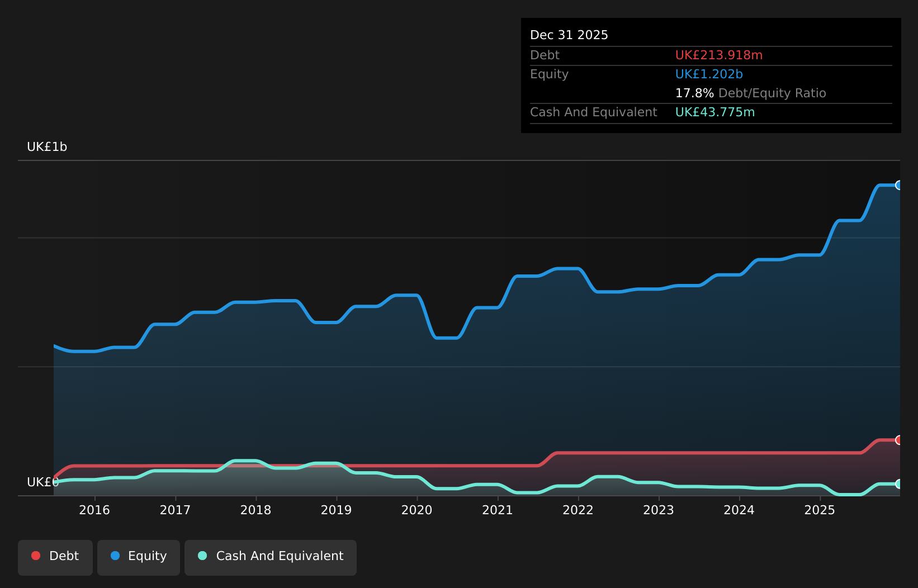Screen dimensions: 918x588
Task: Click the Cash value UK£43.775m in the tooltip
Action: click(714, 112)
